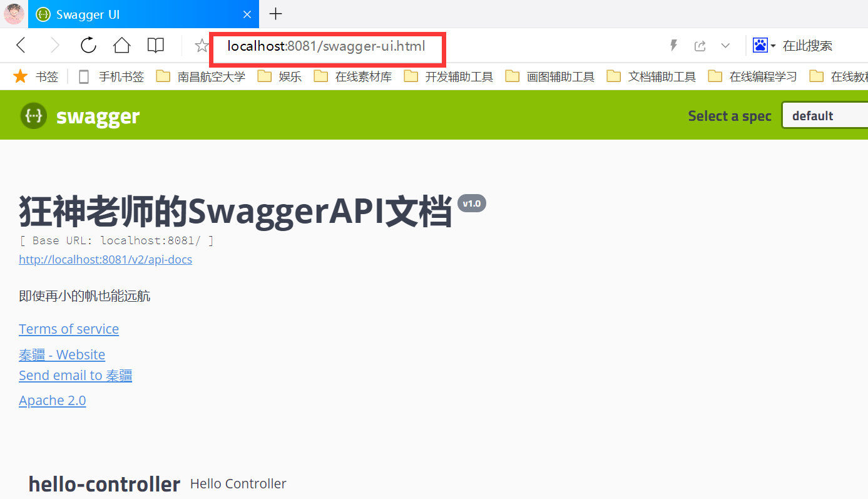Click the lightning bolt speed mode icon

click(x=674, y=45)
